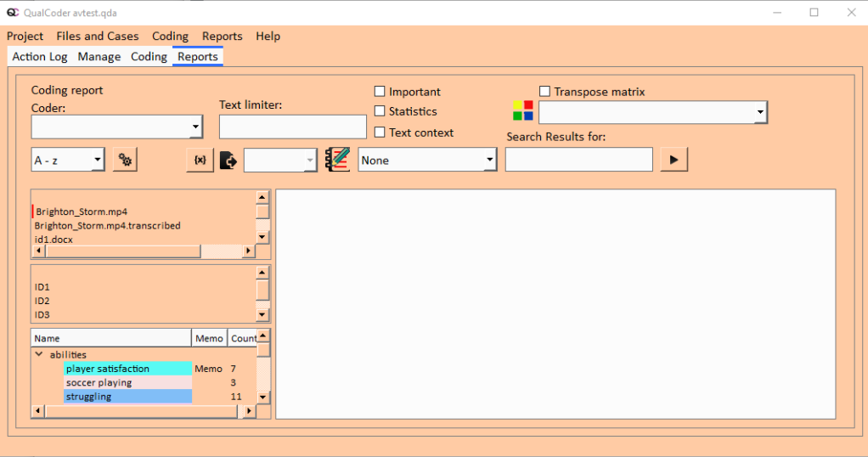Run the search with the play button

coord(674,160)
